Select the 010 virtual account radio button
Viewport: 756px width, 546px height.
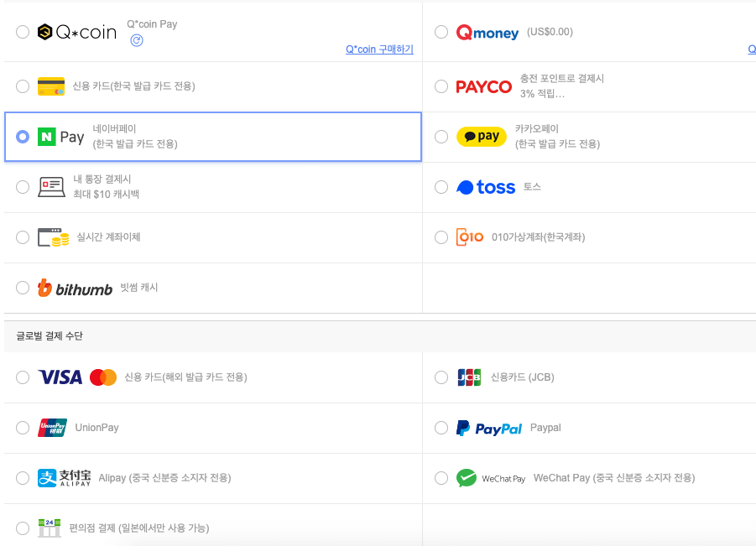pyautogui.click(x=441, y=237)
